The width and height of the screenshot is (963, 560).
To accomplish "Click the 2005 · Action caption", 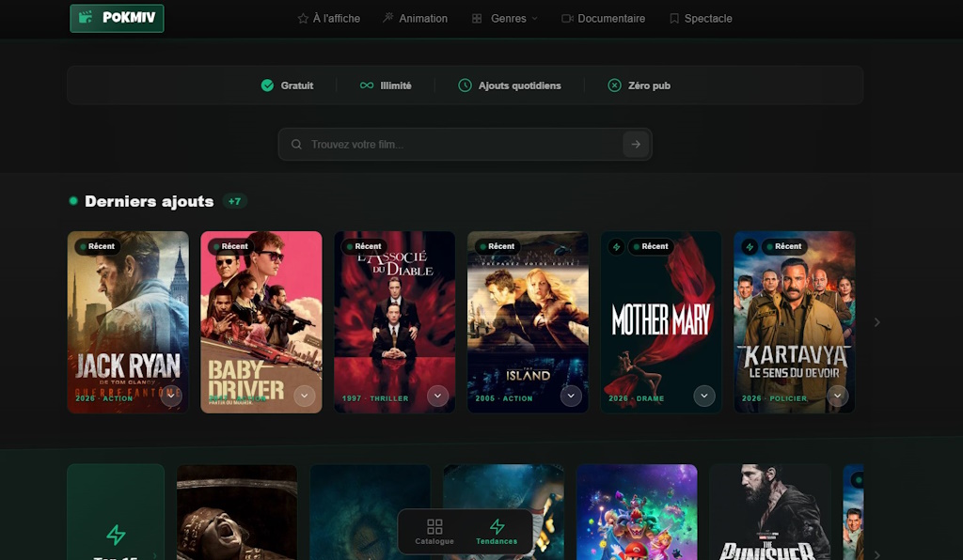I will (x=504, y=398).
